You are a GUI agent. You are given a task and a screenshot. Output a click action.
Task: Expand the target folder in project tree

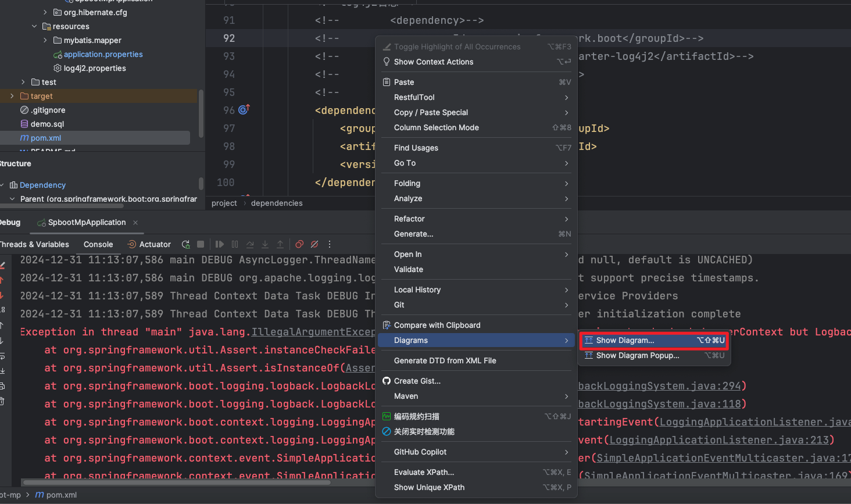[12, 96]
